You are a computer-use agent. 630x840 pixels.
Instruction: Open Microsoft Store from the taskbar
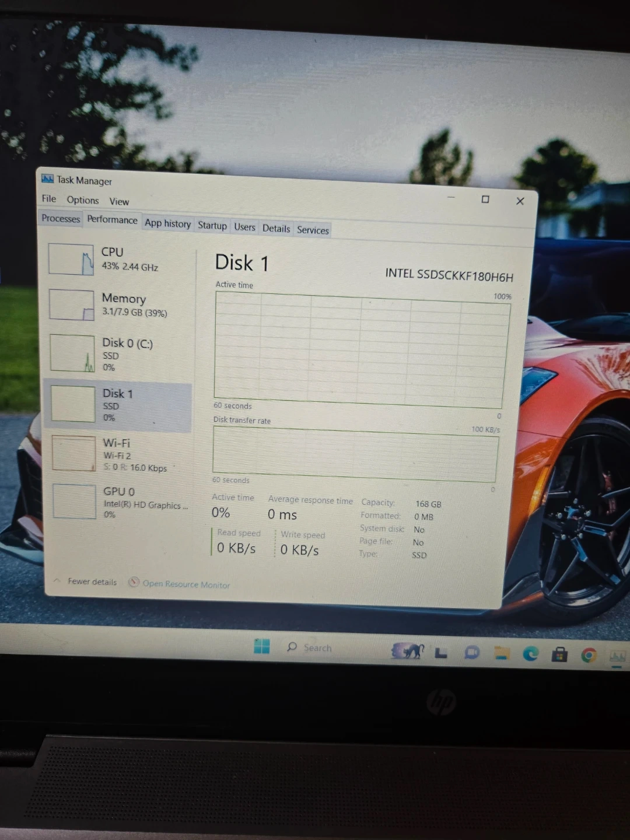coord(559,654)
